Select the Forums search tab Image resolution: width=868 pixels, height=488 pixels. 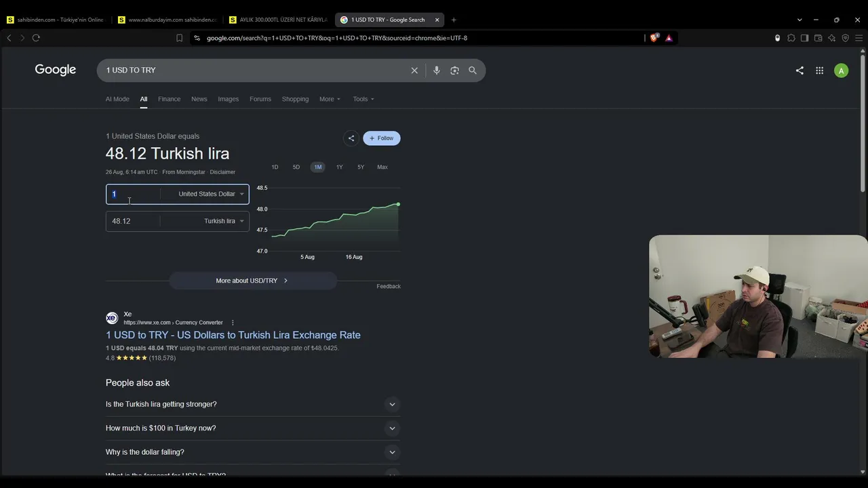260,99
